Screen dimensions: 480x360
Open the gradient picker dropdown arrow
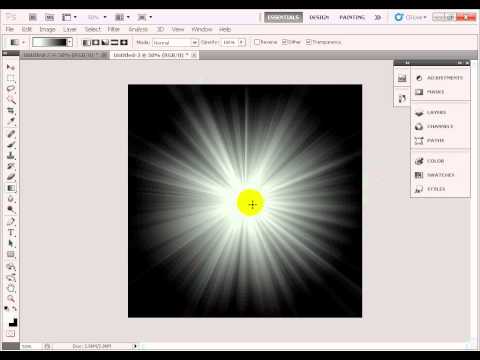click(69, 42)
